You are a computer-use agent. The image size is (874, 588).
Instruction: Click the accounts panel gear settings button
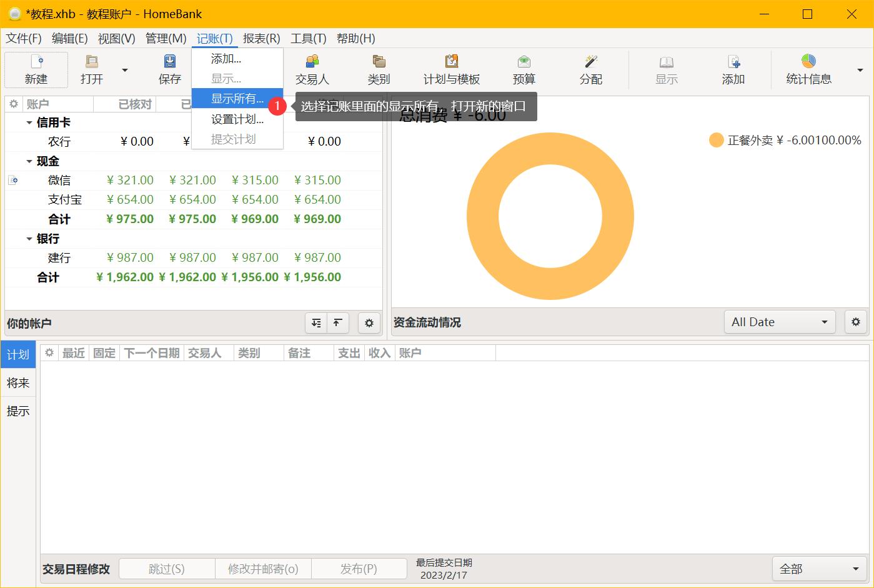point(369,323)
